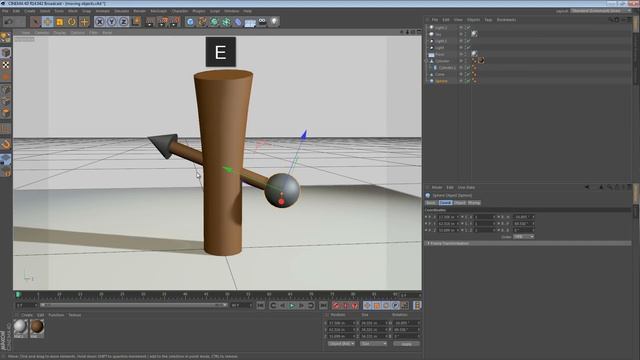Viewport: 640px width, 360px height.
Task: Toggle the Y axis lock
Action: click(111, 21)
